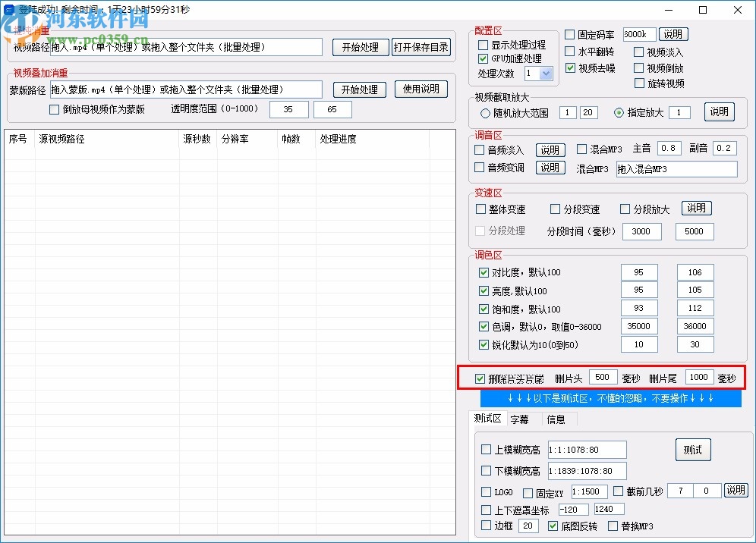This screenshot has height=543, width=756.
Task: Enable 显示处理过程 to show processing progress
Action: [484, 46]
